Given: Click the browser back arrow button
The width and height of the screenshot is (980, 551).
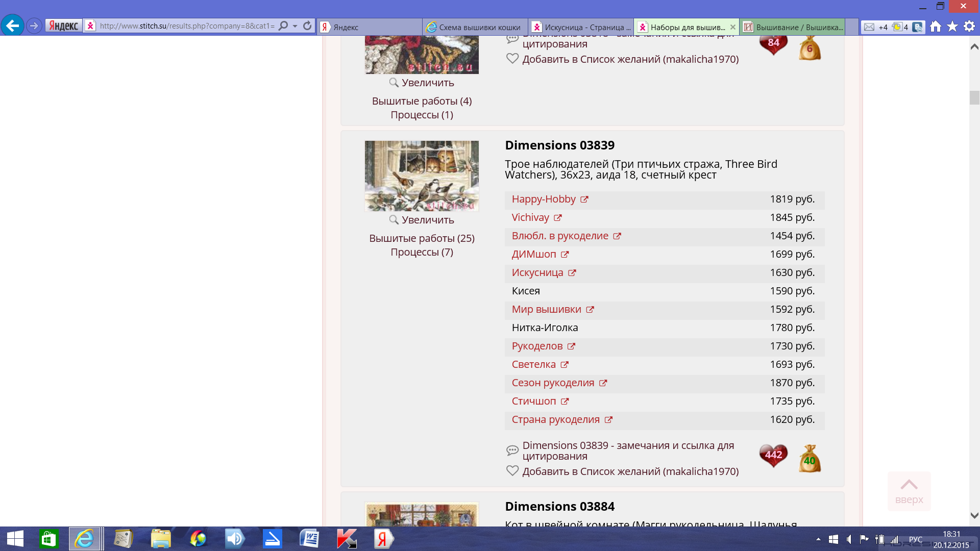Looking at the screenshot, I should click(x=12, y=26).
